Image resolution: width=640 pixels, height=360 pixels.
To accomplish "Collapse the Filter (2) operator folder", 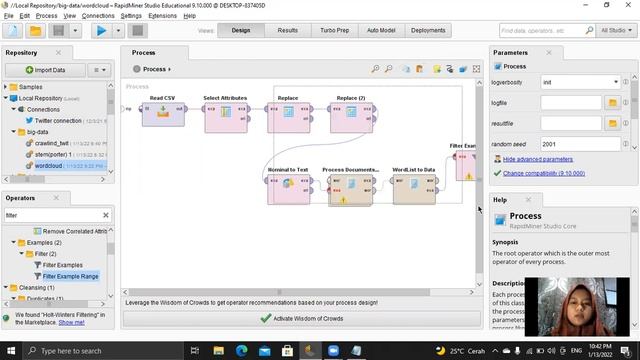I will (22, 254).
